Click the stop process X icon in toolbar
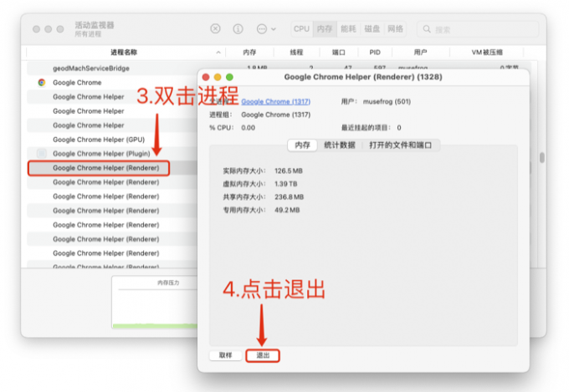 (215, 28)
